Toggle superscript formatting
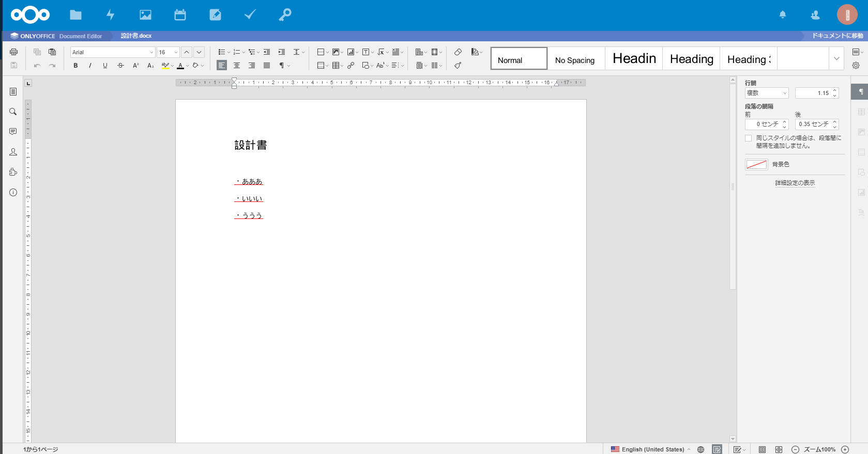 point(135,66)
